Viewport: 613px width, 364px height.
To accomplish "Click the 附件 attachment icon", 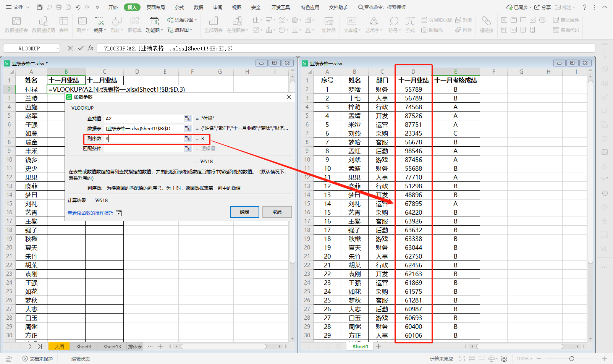I will tap(464, 30).
